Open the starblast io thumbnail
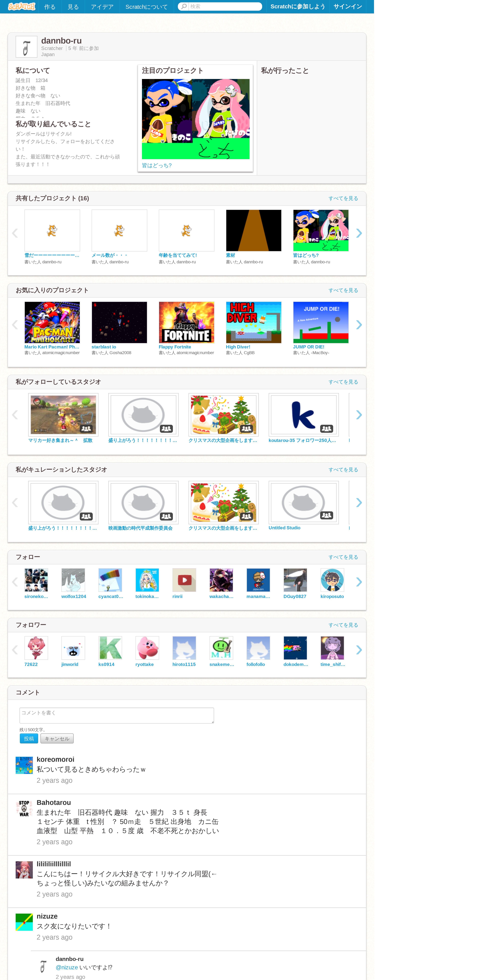 pyautogui.click(x=119, y=323)
